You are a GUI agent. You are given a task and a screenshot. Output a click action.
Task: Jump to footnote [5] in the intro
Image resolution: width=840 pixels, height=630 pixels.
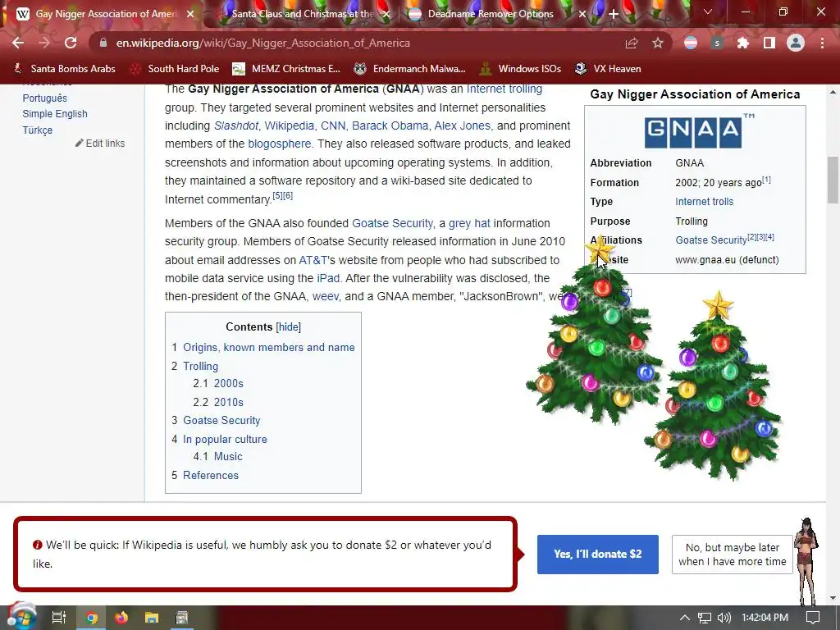click(277, 195)
